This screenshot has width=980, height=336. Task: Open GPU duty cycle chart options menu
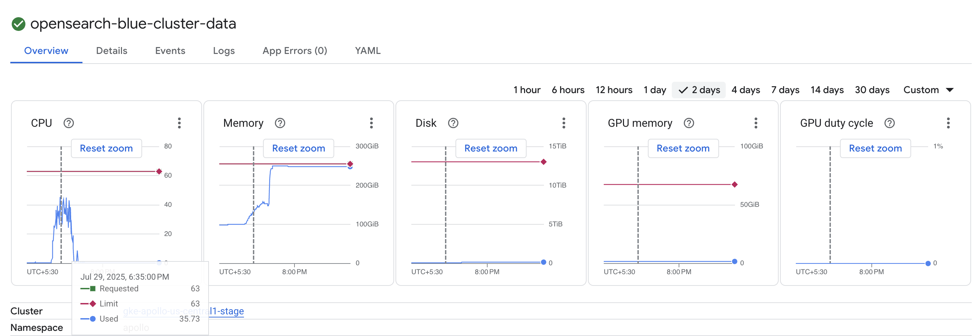(948, 123)
